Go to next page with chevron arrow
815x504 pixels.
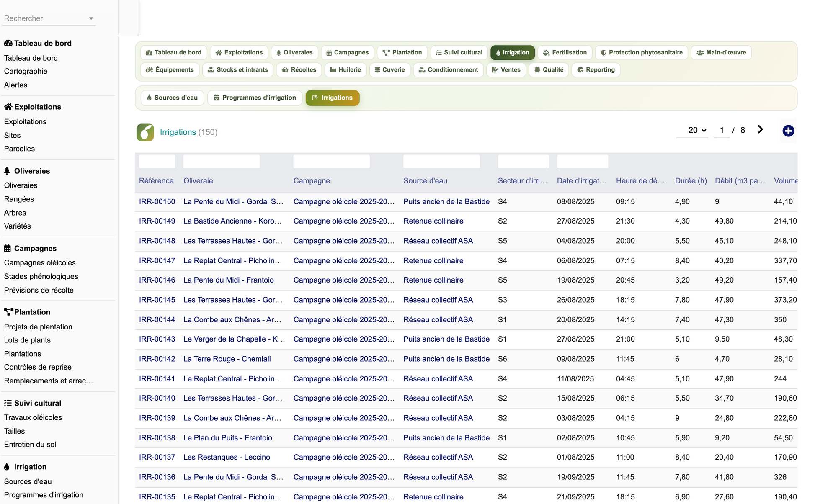(760, 130)
